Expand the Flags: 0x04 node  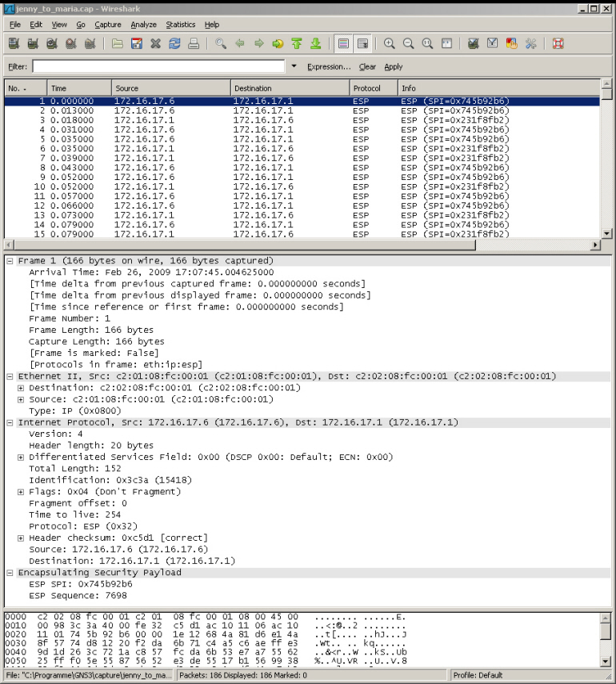click(x=21, y=492)
